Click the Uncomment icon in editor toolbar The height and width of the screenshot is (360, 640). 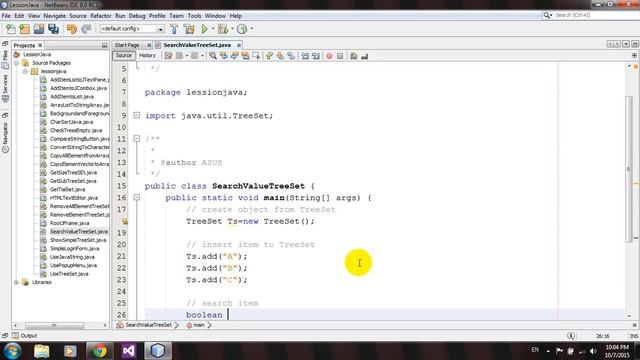pos(364,56)
